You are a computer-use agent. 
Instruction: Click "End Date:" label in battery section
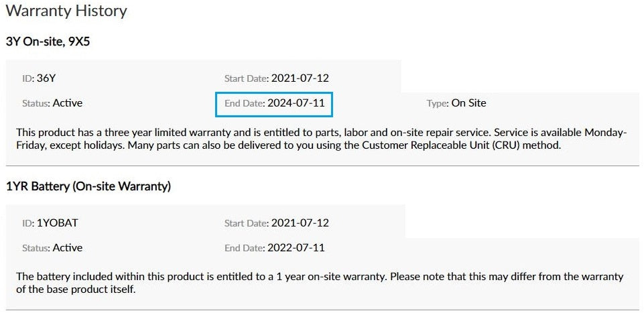click(x=244, y=248)
